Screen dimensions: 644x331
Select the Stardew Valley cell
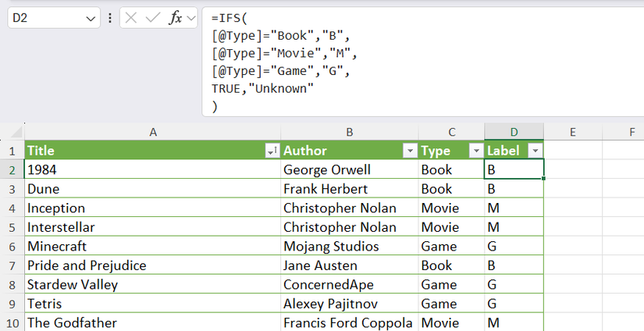153,285
